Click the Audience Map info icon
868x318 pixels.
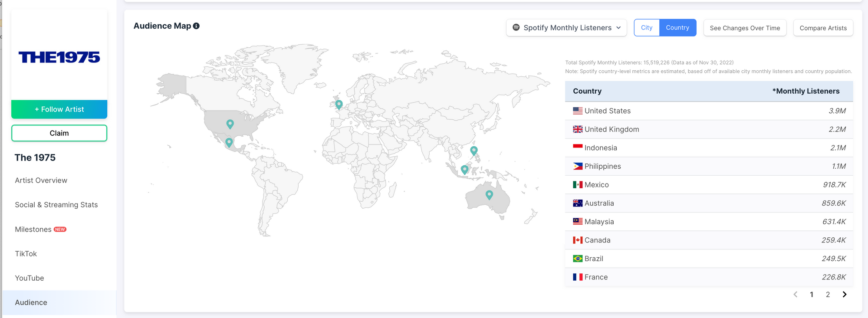tap(196, 26)
